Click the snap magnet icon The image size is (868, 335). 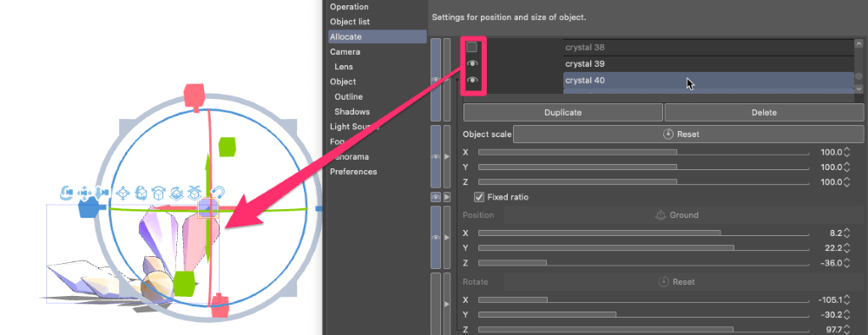[x=218, y=193]
